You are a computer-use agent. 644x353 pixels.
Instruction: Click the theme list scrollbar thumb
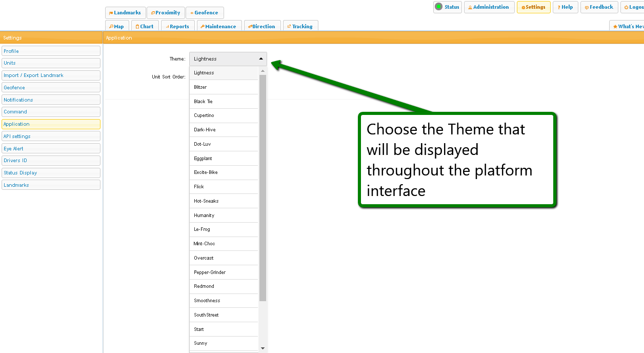pos(263,187)
